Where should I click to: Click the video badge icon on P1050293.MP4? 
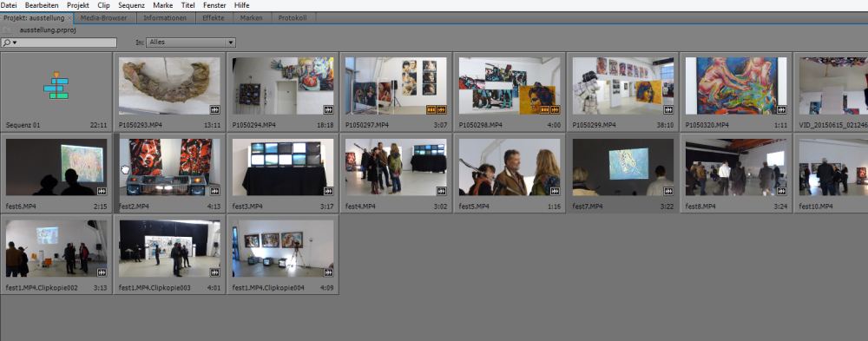coord(214,109)
